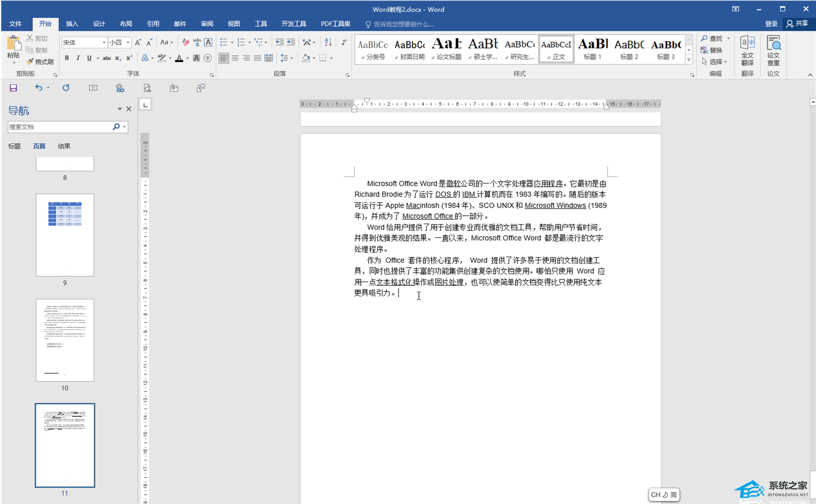Toggle superscript formatting
The height and width of the screenshot is (504, 816).
tap(129, 58)
